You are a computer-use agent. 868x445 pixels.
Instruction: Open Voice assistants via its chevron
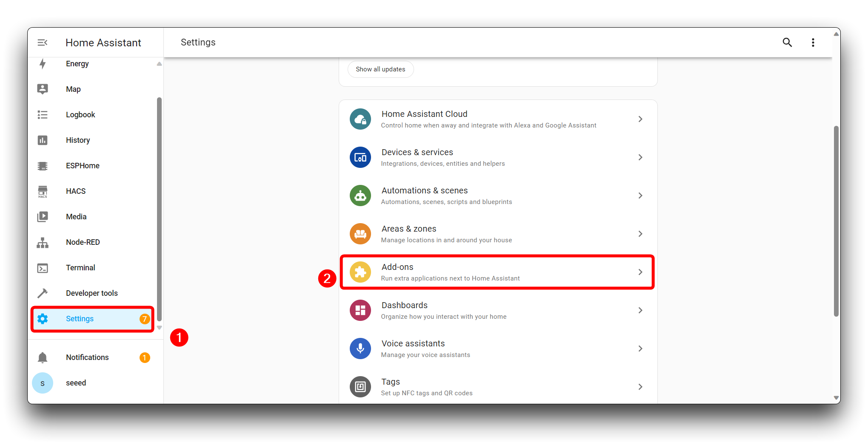pos(640,349)
